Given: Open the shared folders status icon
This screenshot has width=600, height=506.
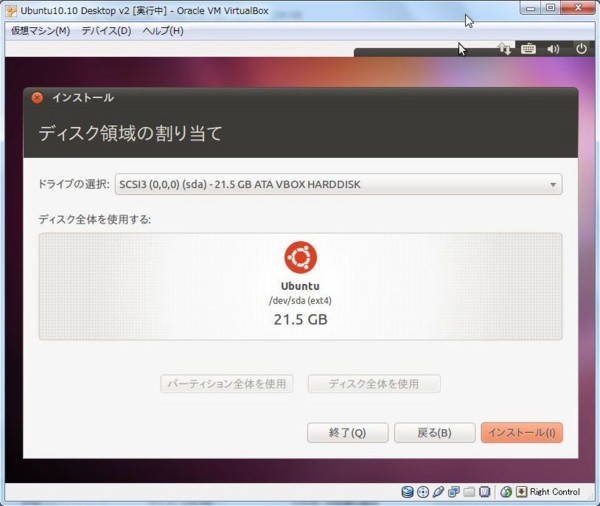Looking at the screenshot, I should [469, 492].
